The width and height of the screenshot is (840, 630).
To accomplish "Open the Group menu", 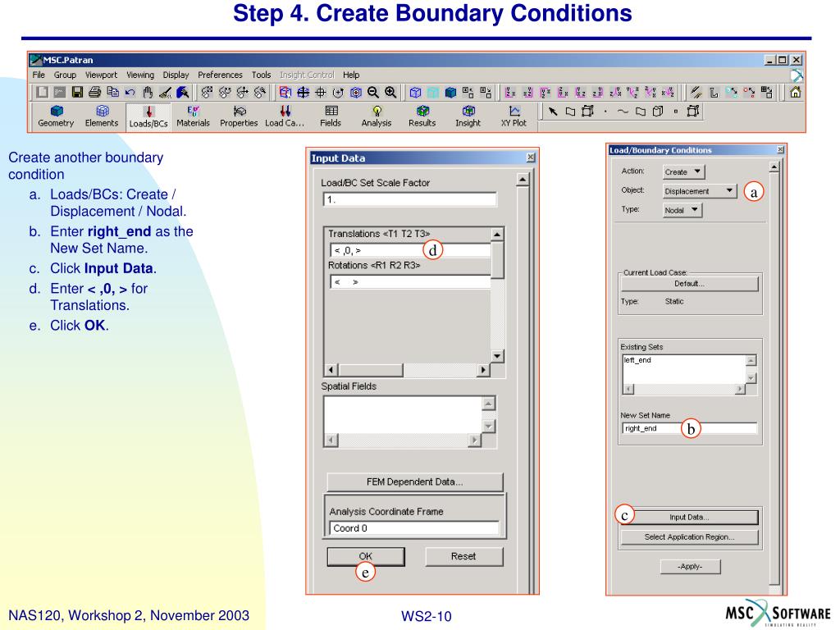I will 65,75.
